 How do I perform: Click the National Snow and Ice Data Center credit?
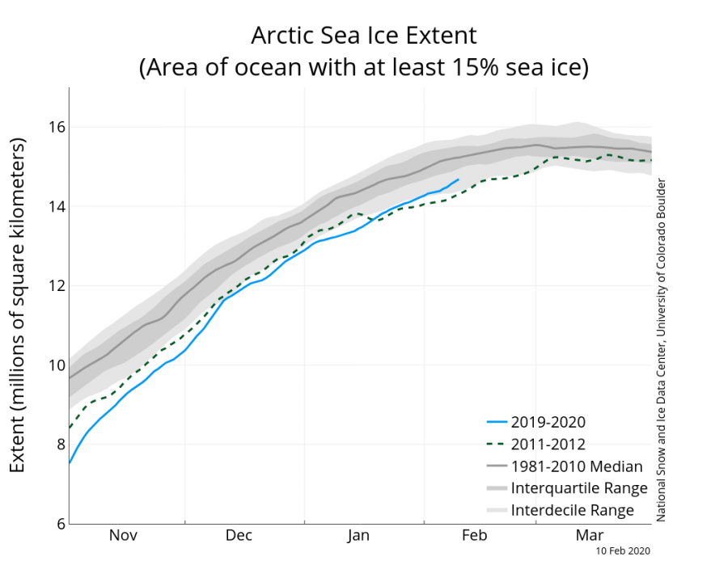coord(661,350)
